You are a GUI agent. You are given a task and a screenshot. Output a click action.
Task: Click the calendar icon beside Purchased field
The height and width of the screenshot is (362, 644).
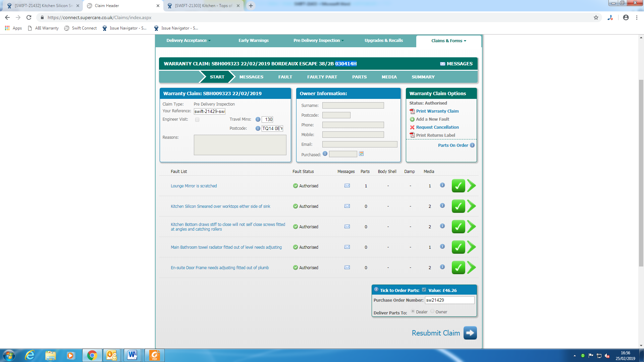click(361, 154)
